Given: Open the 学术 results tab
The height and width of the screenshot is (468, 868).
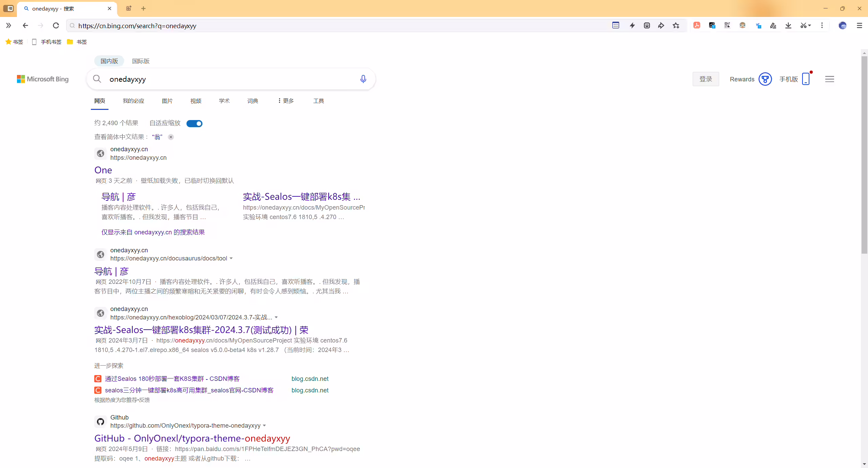Looking at the screenshot, I should [x=224, y=101].
